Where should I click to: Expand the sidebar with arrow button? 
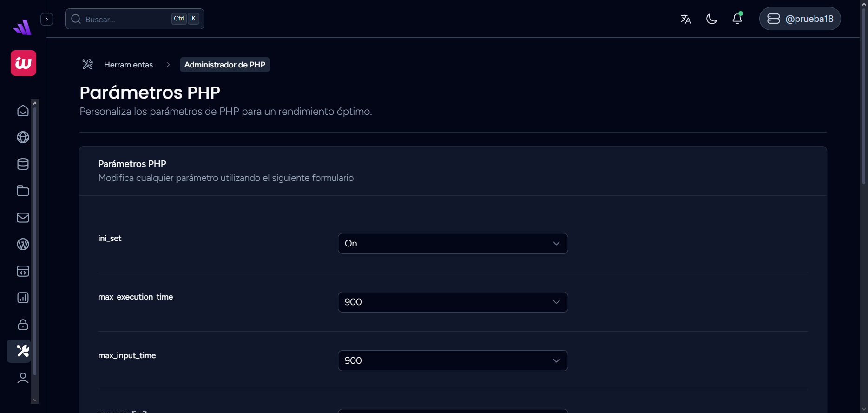tap(46, 19)
